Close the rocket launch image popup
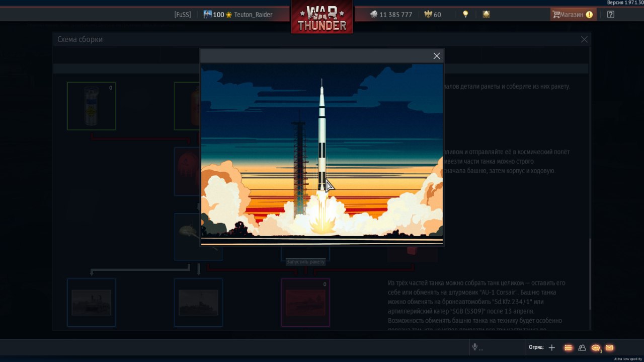This screenshot has width=644, height=362. click(x=437, y=56)
